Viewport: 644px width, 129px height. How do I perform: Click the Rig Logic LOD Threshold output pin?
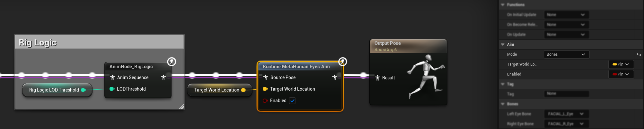[x=83, y=90]
